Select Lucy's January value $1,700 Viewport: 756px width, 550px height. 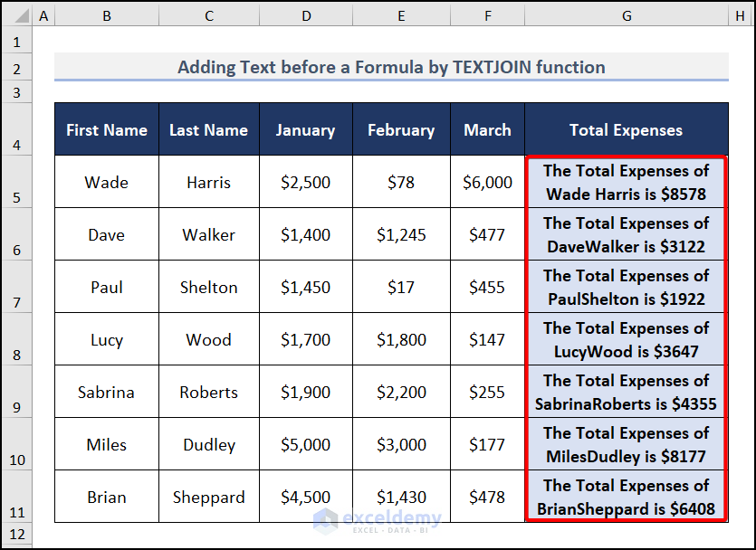pyautogui.click(x=305, y=340)
